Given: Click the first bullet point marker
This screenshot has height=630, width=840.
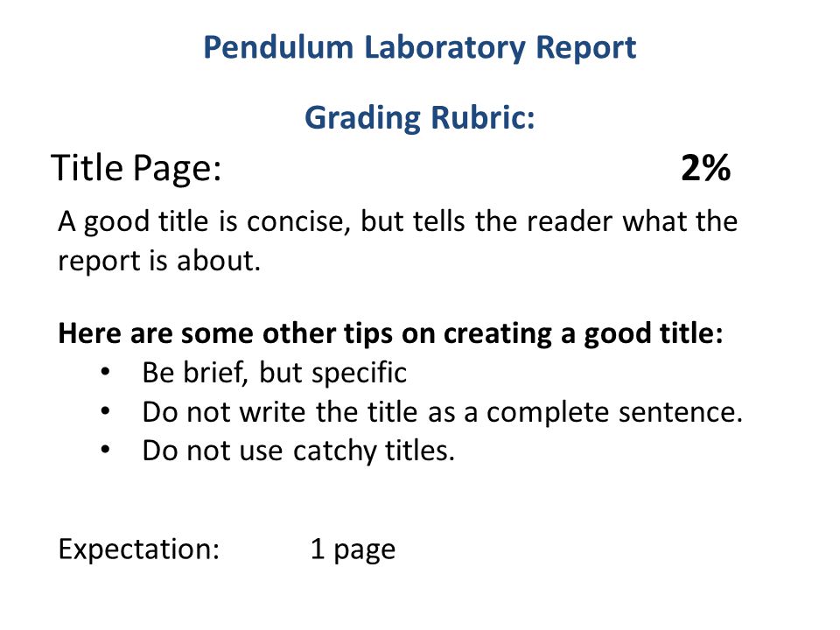Looking at the screenshot, I should 106,371.
